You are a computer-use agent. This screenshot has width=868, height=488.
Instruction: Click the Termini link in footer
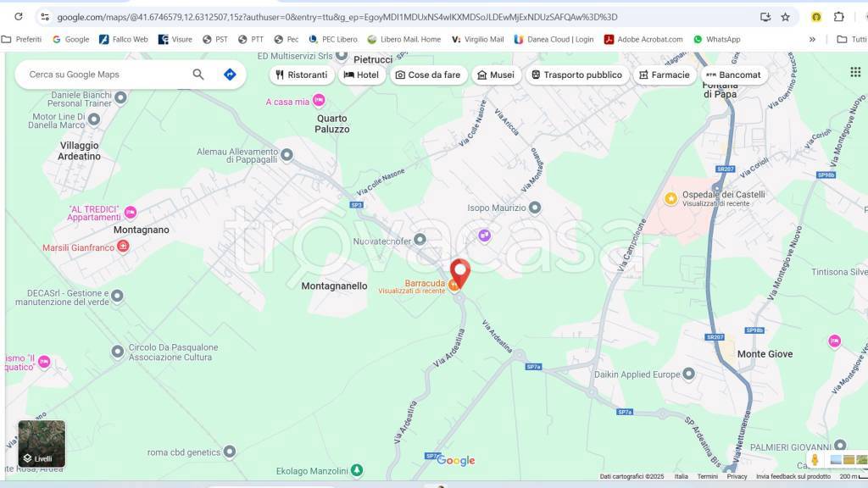coord(707,476)
